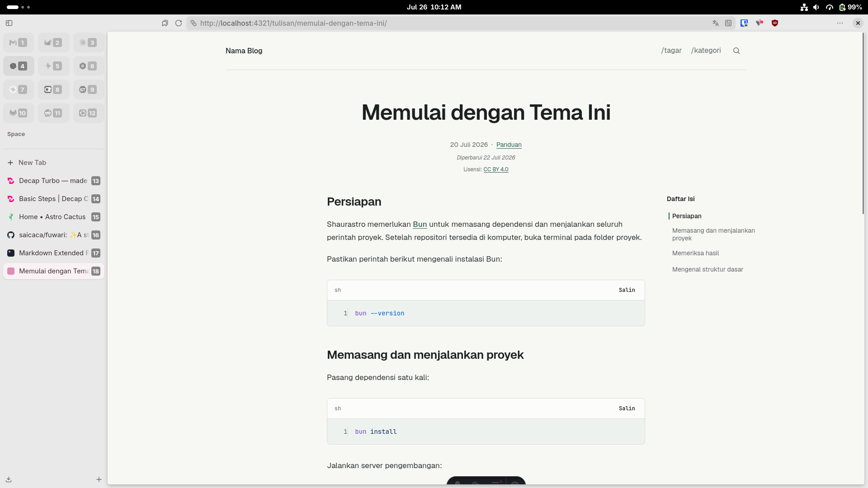This screenshot has width=868, height=488.
Task: Open pinned tab numbered 8
Action: [x=54, y=89]
